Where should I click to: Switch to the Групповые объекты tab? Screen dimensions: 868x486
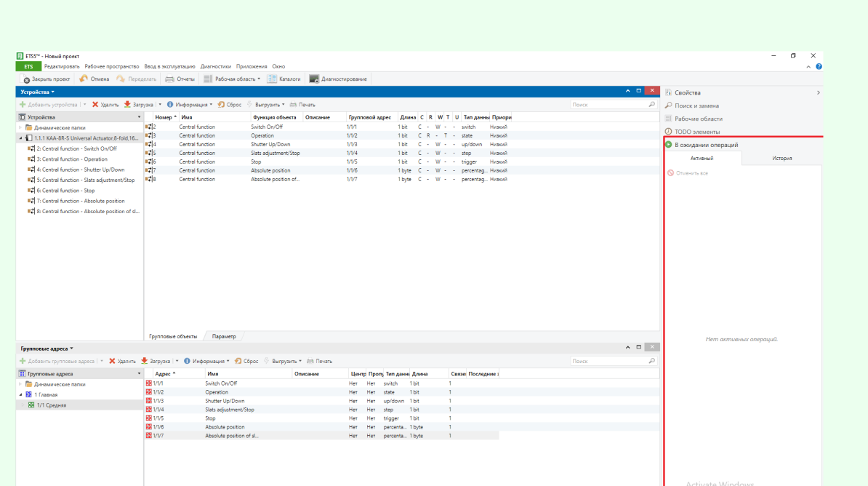173,336
